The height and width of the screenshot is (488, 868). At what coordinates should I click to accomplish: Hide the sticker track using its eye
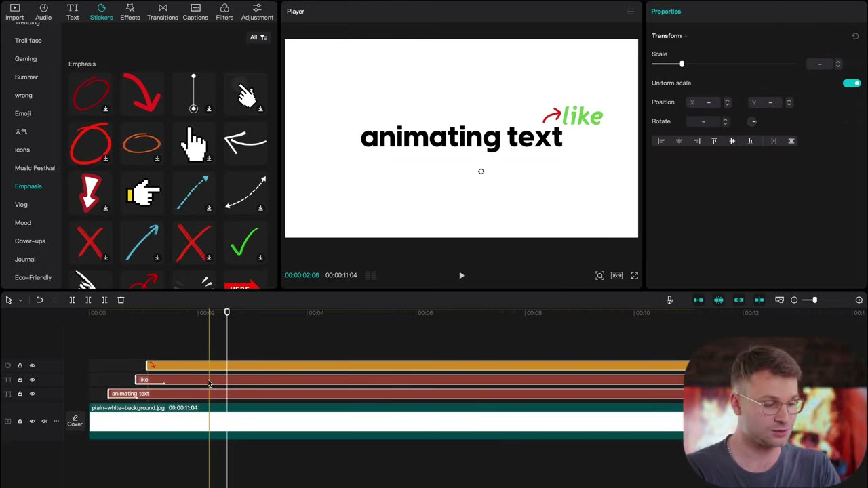(x=32, y=365)
